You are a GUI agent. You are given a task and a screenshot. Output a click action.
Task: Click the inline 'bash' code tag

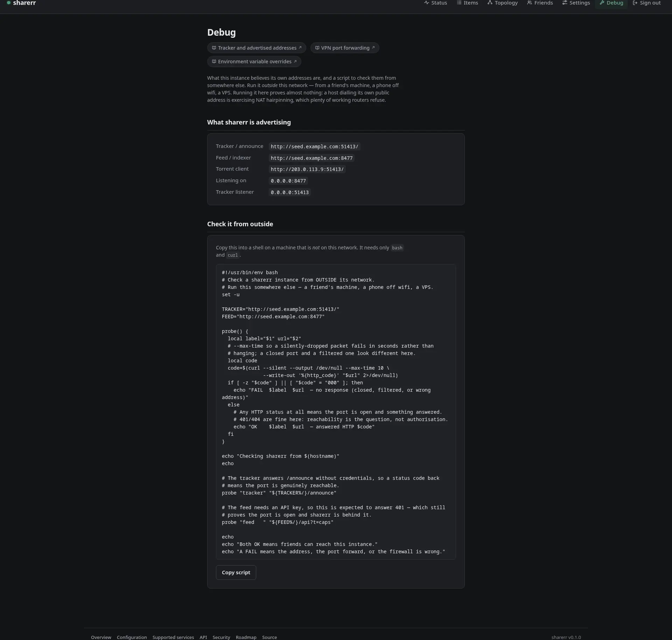pos(397,248)
